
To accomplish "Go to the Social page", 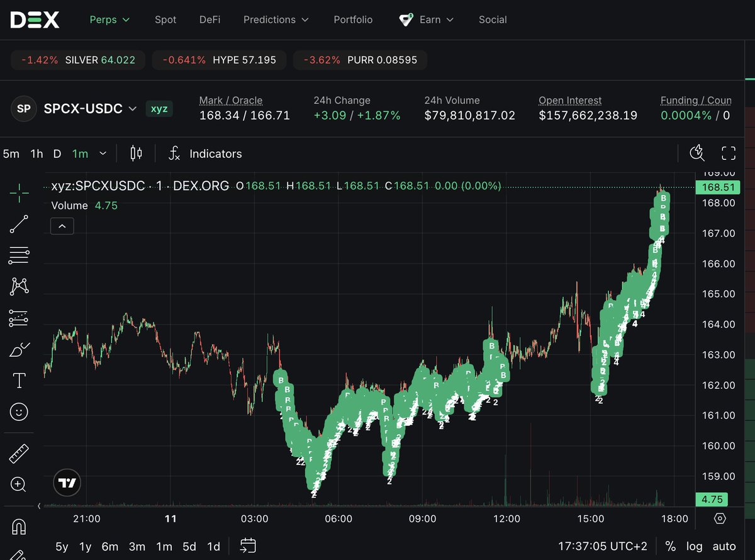I will point(493,20).
